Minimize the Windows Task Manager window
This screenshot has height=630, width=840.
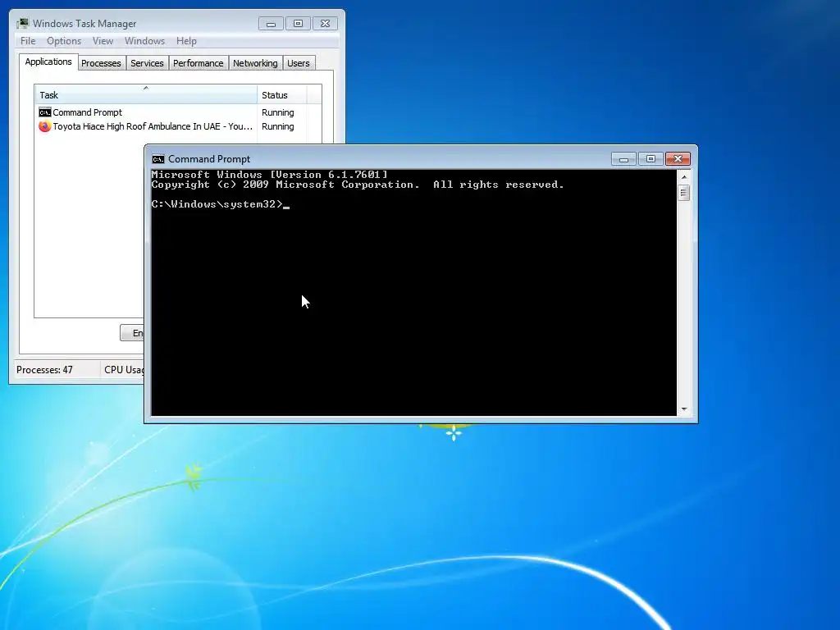(271, 24)
